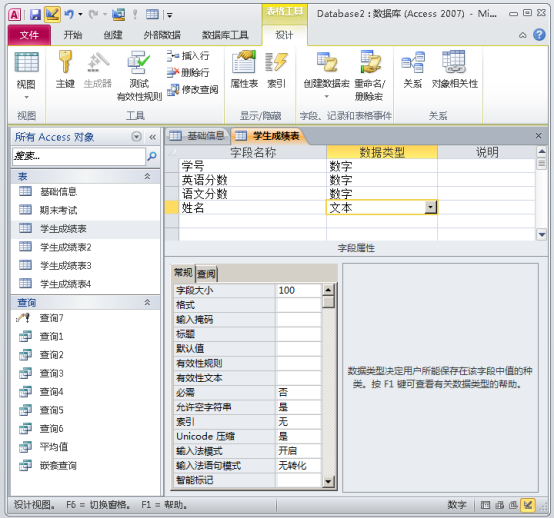
Task: Minimize the ribbon with the caret icon
Action: [x=523, y=35]
